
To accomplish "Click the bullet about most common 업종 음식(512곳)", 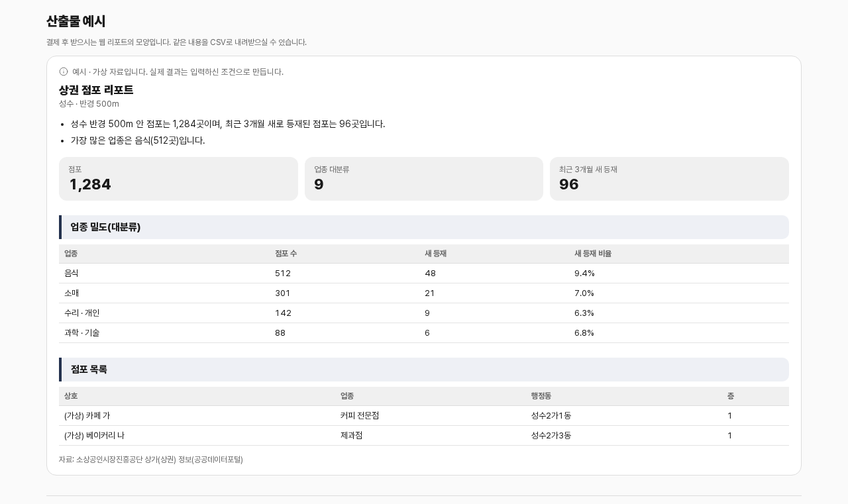I will 138,140.
